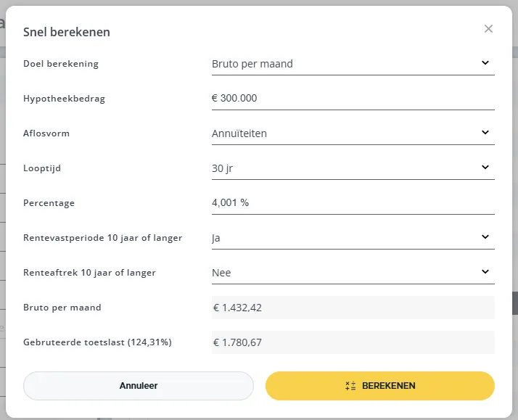This screenshot has height=420, width=518.
Task: Expand the Aflosvorm dropdown chevron
Action: pyautogui.click(x=485, y=133)
